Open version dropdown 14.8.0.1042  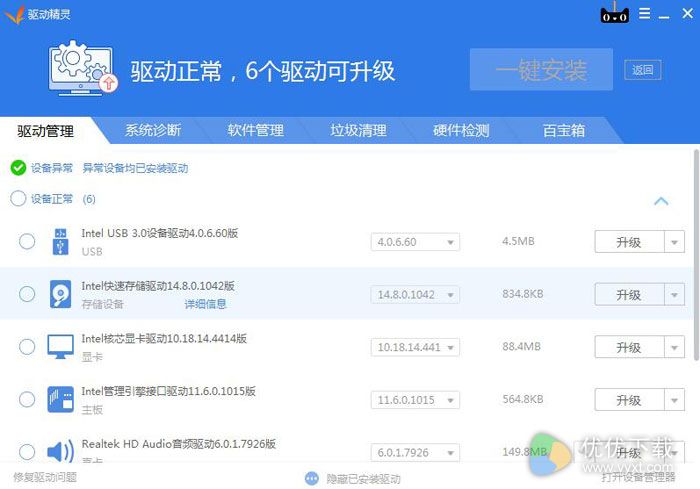pos(415,295)
